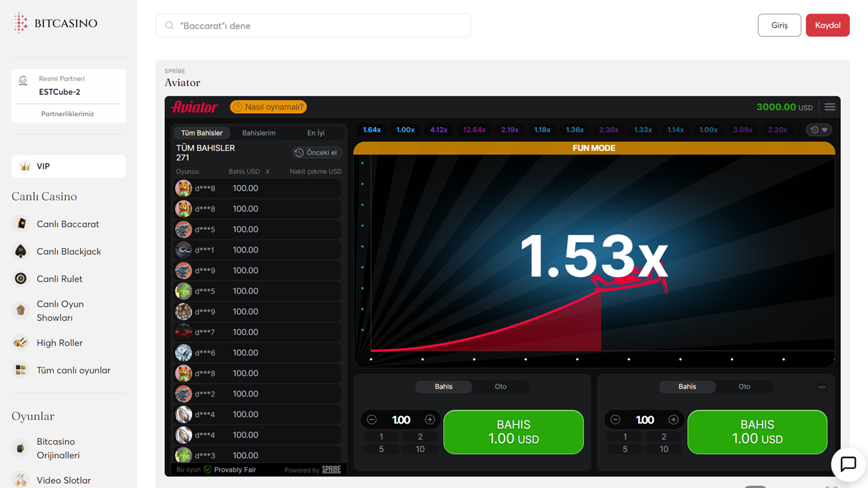Set right bet preset to 2
The width and height of the screenshot is (868, 488).
[x=664, y=437]
